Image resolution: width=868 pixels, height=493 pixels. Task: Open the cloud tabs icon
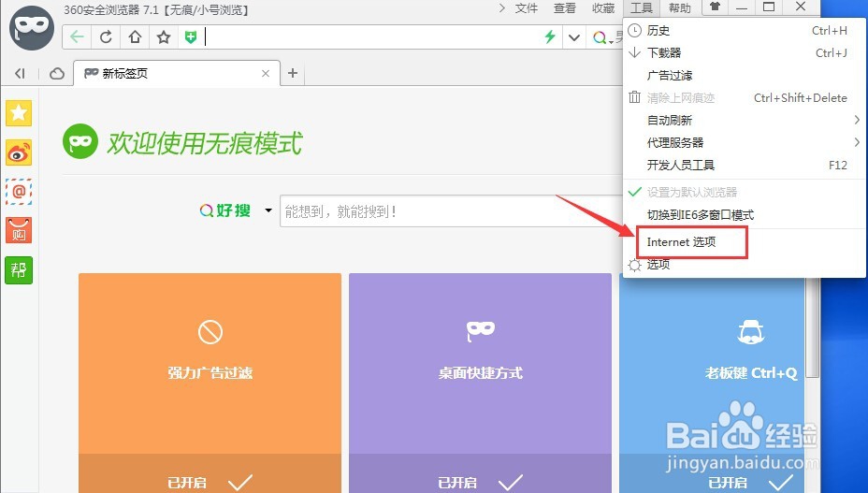56,74
